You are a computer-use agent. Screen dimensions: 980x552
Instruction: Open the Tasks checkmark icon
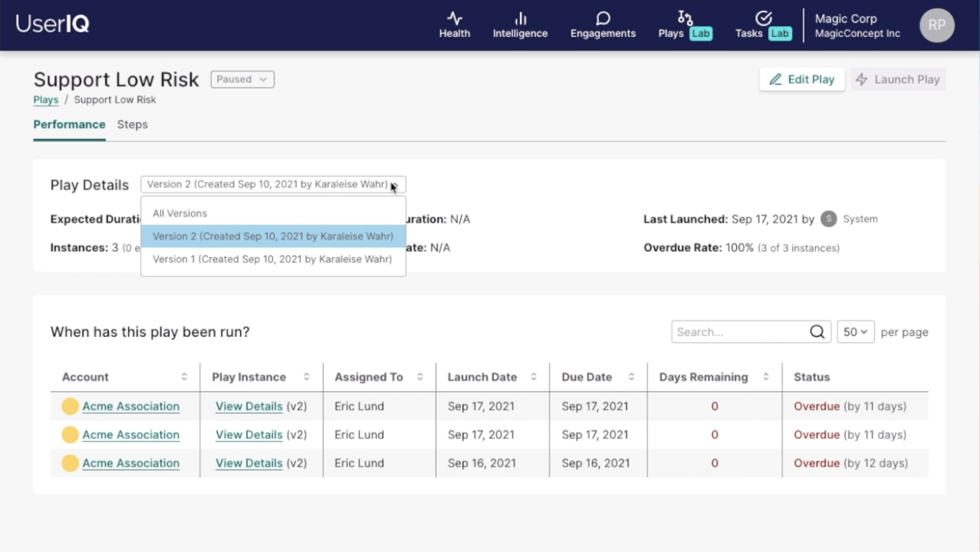(x=763, y=19)
